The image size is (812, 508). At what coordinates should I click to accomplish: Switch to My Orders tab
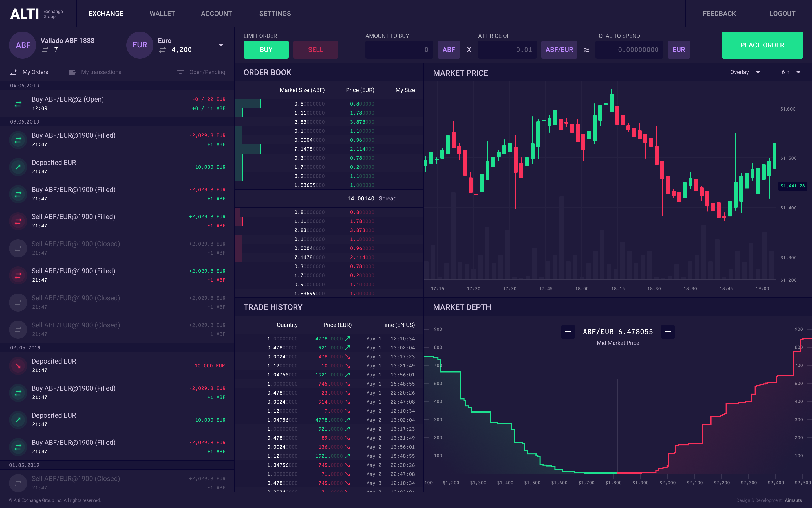pyautogui.click(x=29, y=72)
